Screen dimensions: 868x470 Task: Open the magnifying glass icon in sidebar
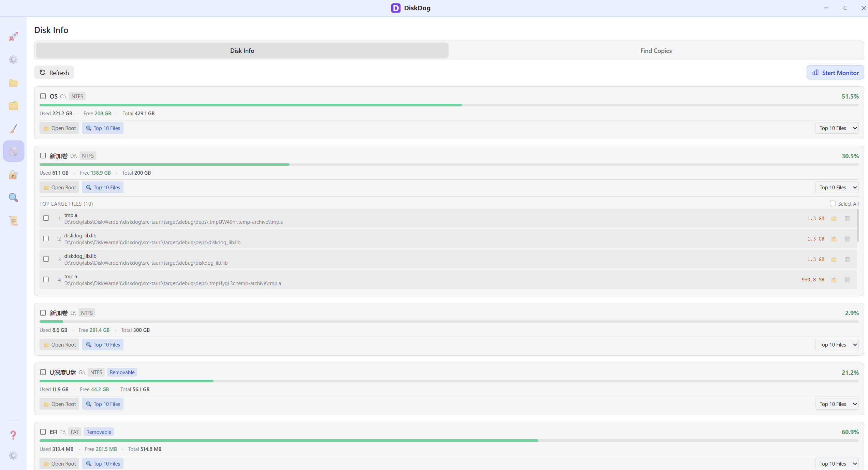click(x=13, y=197)
